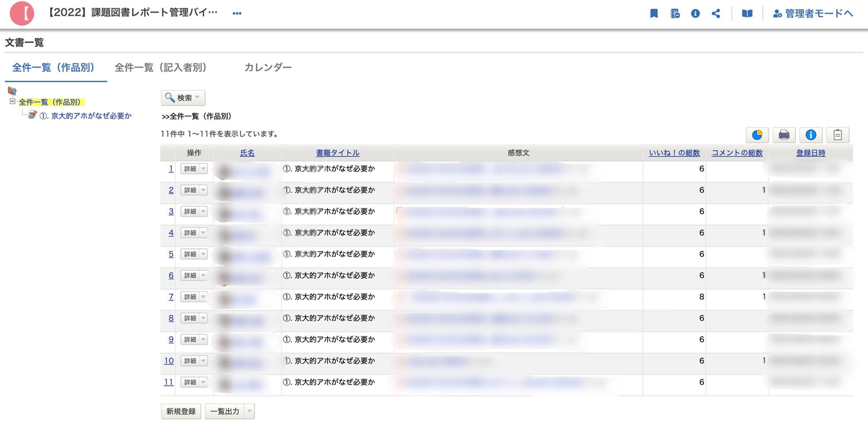This screenshot has height=430, width=868.
Task: Select highlighted 全件一覧（作品別） in the tree
Action: click(50, 103)
